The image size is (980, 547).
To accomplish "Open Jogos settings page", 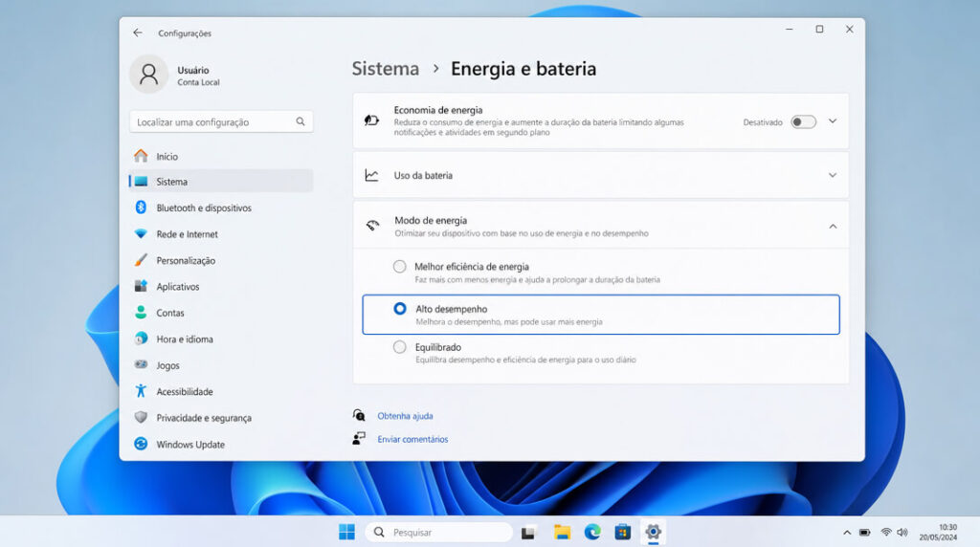I will [221, 365].
